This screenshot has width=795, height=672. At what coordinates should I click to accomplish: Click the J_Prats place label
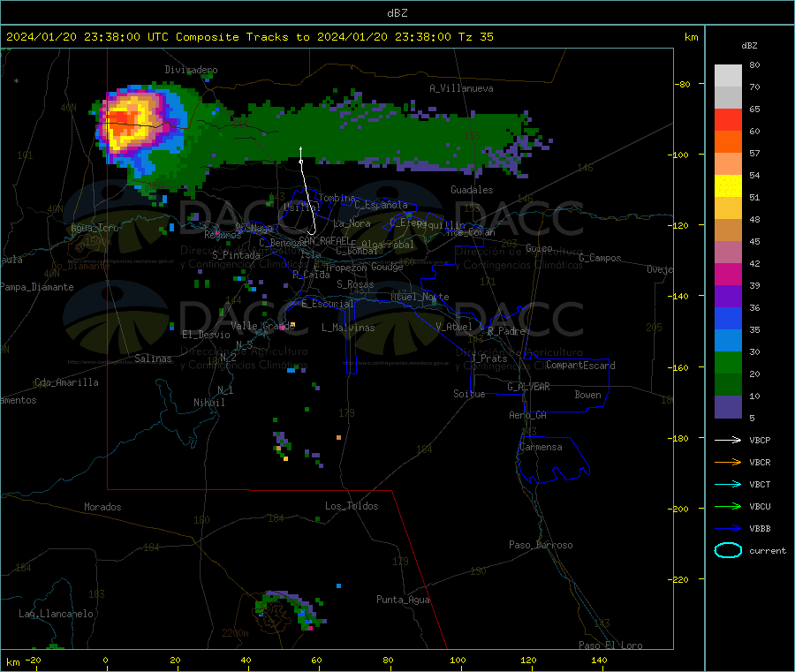click(488, 359)
